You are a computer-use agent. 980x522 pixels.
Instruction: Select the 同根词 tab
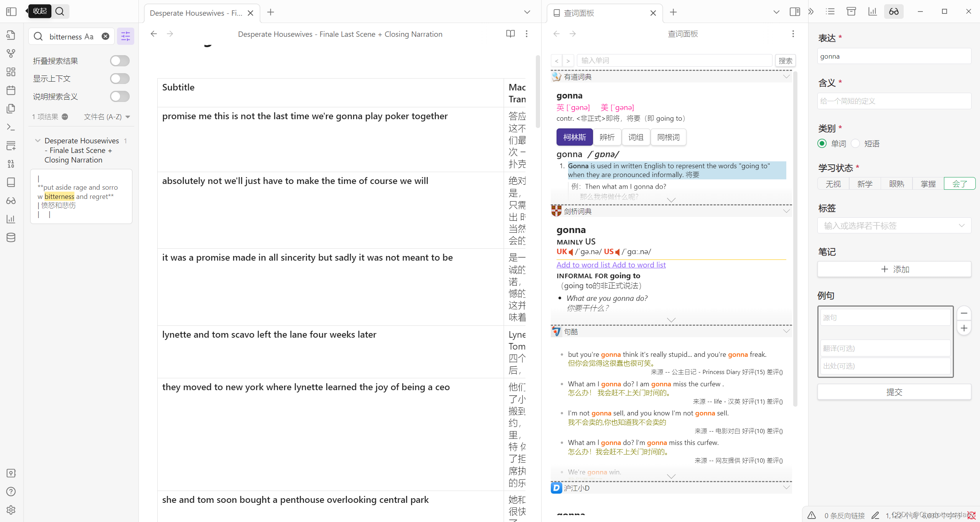pyautogui.click(x=668, y=137)
